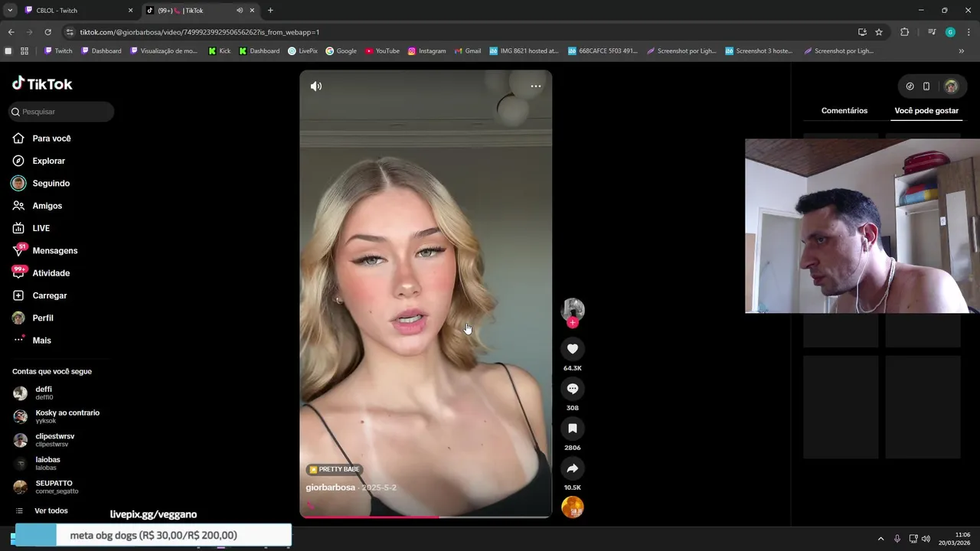Screen dimensions: 980x551
Task: Click the site info icon in the address bar
Action: coord(70,32)
